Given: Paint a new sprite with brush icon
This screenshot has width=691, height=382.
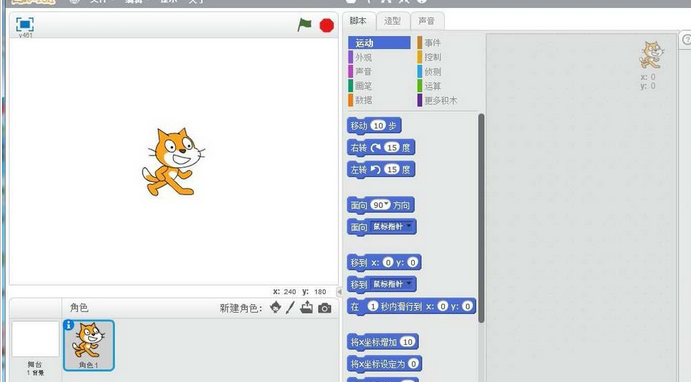Looking at the screenshot, I should coord(290,308).
